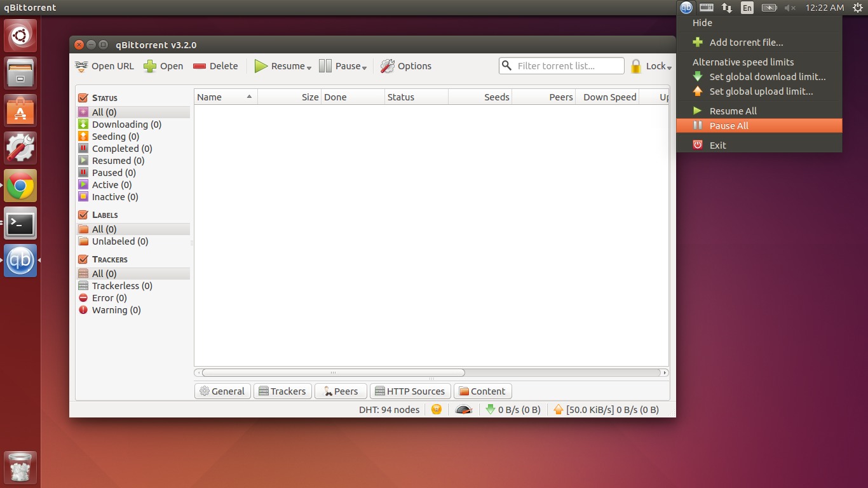868x488 pixels.
Task: Expand the Lock dropdown arrow
Action: coord(669,68)
